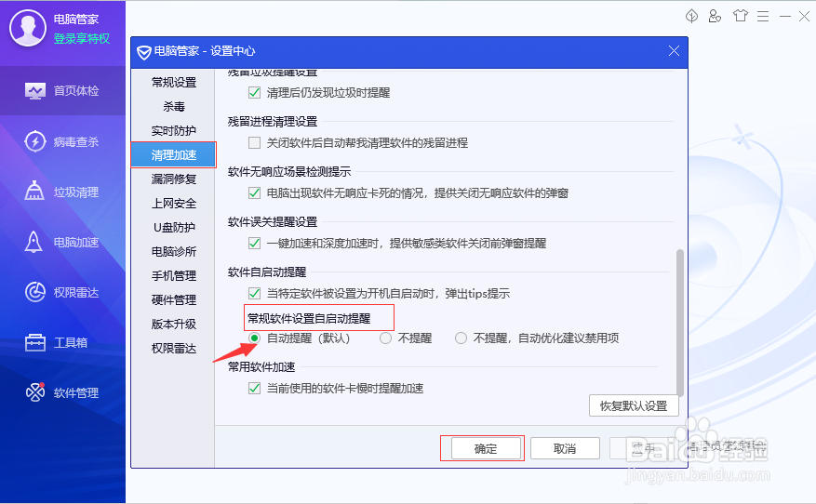The width and height of the screenshot is (816, 504).
Task: Switch to 杀毒 settings tab
Action: pyautogui.click(x=173, y=107)
